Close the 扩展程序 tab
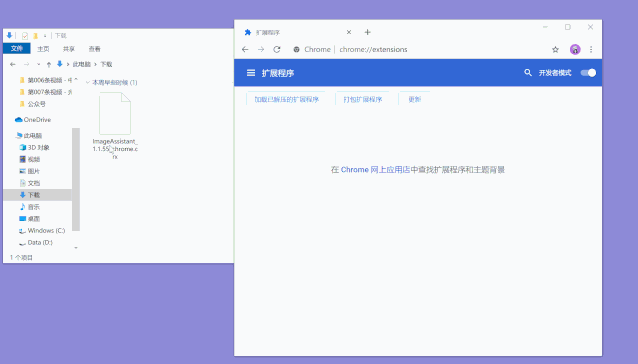This screenshot has height=364, width=638. coord(349,32)
